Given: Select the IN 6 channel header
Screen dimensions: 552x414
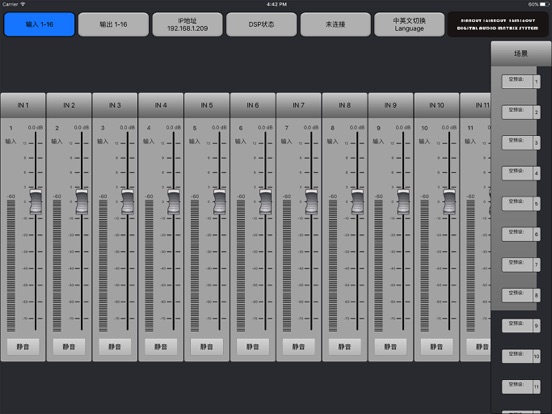Looking at the screenshot, I should point(252,105).
